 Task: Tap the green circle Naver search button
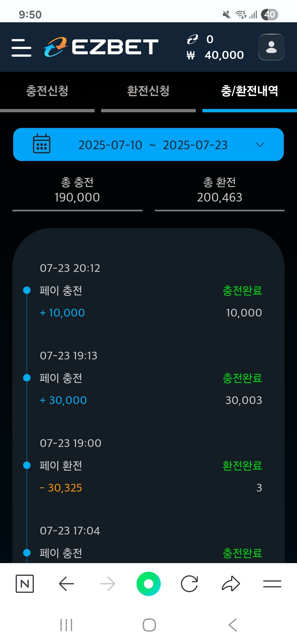click(x=148, y=584)
